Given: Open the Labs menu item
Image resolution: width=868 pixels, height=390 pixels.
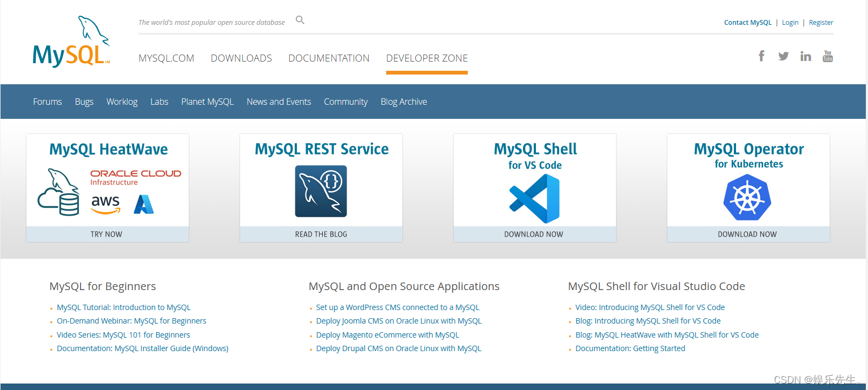Looking at the screenshot, I should click(x=159, y=102).
